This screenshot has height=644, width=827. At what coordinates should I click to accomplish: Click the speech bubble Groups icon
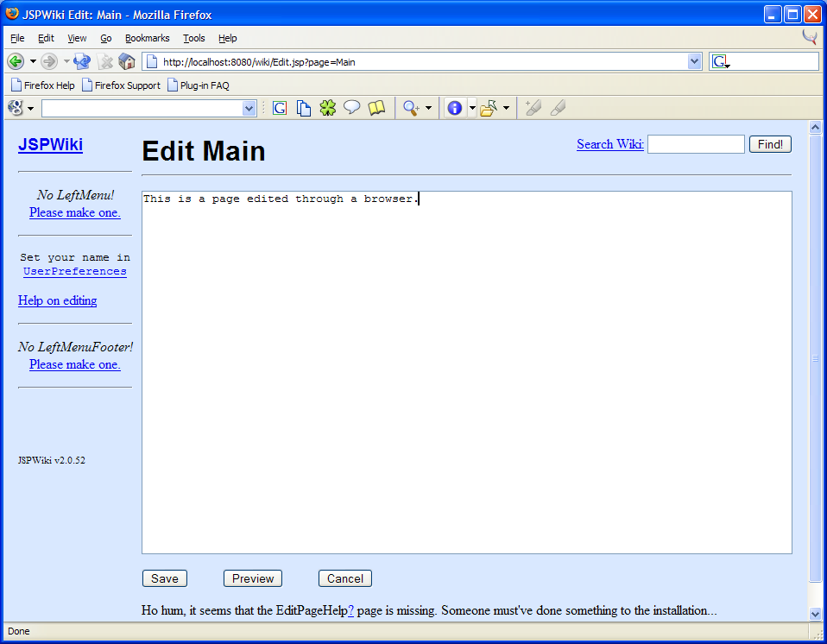pos(352,108)
